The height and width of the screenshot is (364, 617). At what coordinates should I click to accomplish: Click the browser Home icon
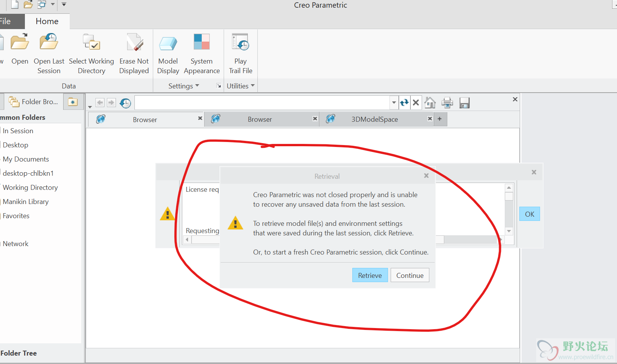point(430,103)
